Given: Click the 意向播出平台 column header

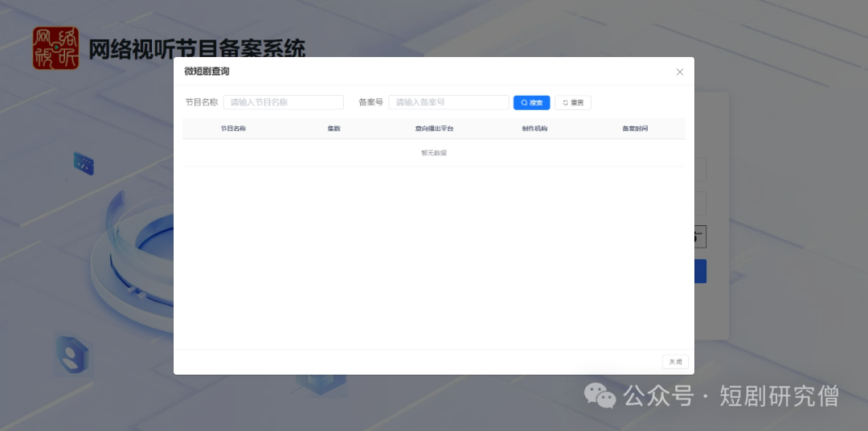Looking at the screenshot, I should 434,129.
